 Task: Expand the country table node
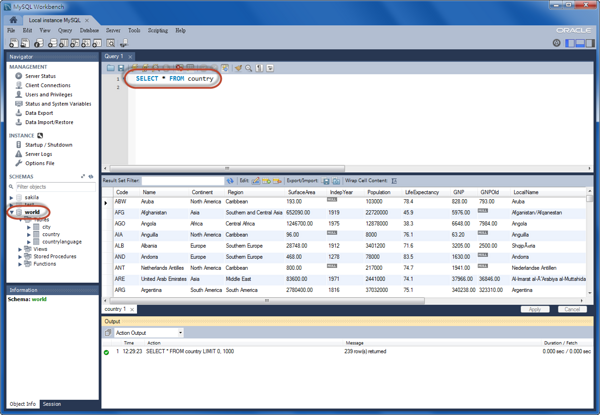(29, 234)
